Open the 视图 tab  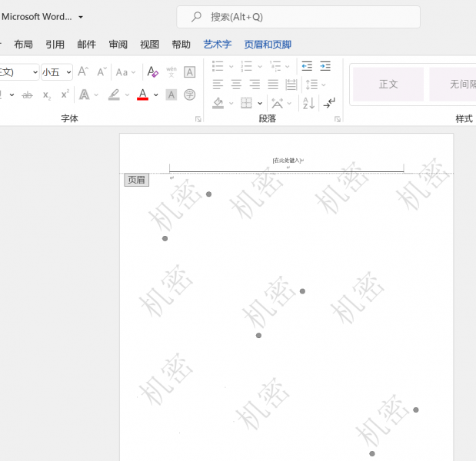click(150, 45)
